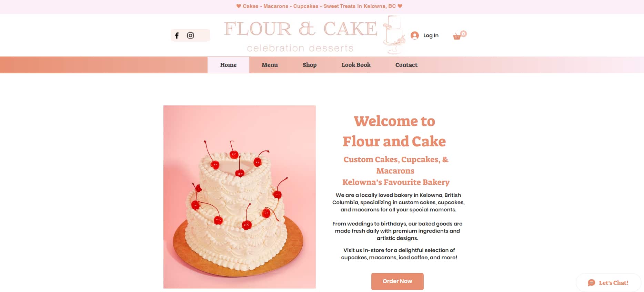Click the chat bubble icon
Screen dimensions: 644x292
click(592, 283)
